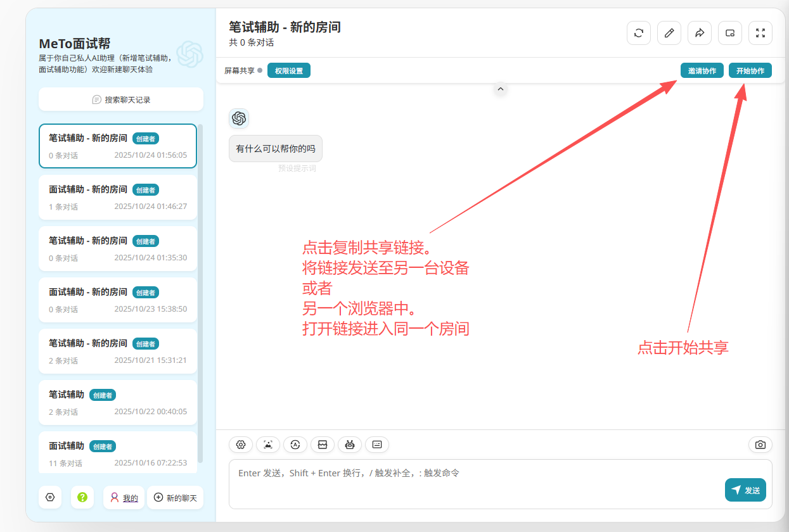
Task: Click the pencil edit title icon
Action: tap(669, 33)
